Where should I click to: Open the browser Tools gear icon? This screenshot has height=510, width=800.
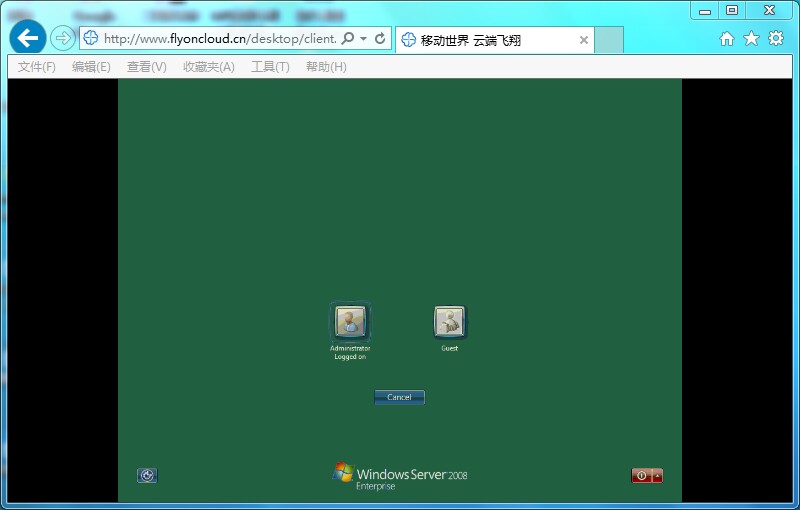(775, 39)
